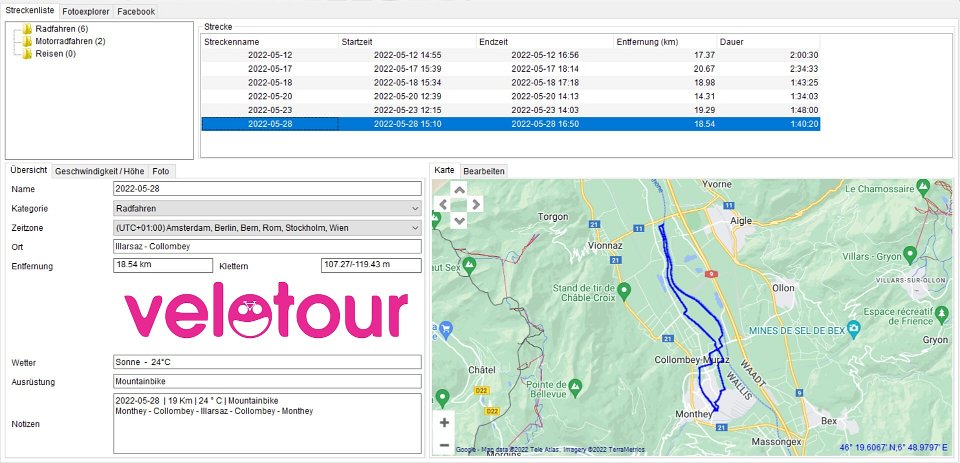Sort by Entfernung (km) column header

coord(665,42)
